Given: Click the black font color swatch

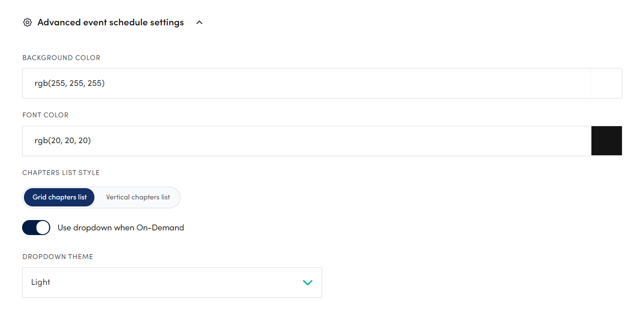Looking at the screenshot, I should point(606,141).
